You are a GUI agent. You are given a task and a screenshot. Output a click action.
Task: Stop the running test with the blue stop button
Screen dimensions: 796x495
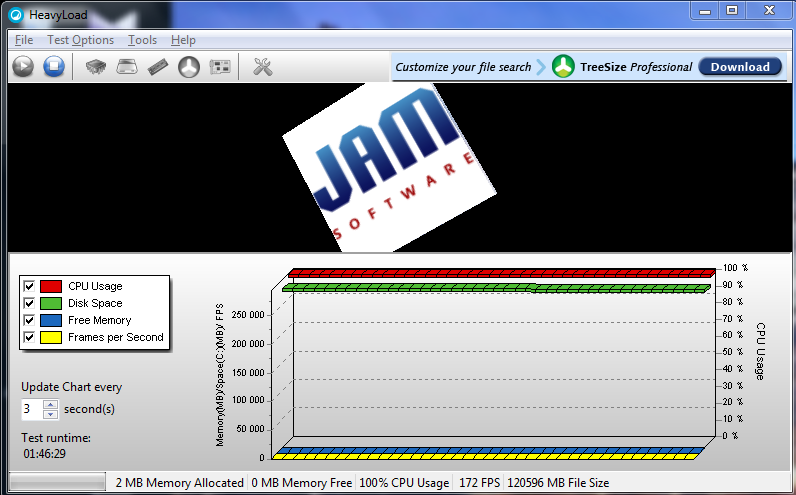click(54, 67)
